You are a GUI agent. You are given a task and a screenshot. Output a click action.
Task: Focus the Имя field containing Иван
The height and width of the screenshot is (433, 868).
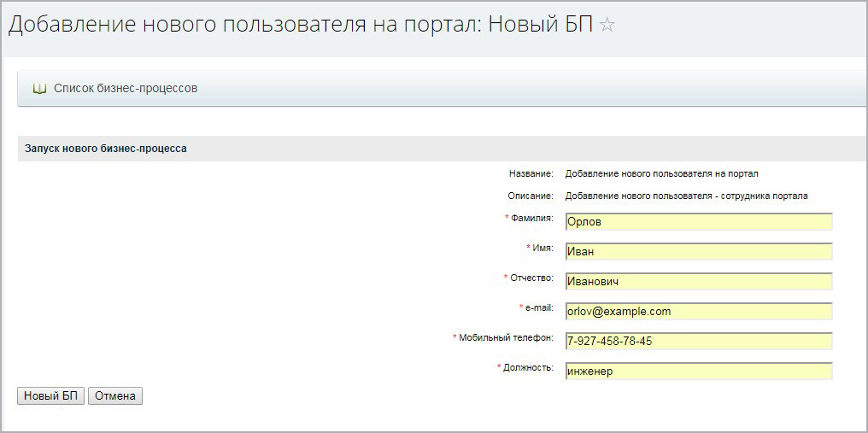point(698,252)
